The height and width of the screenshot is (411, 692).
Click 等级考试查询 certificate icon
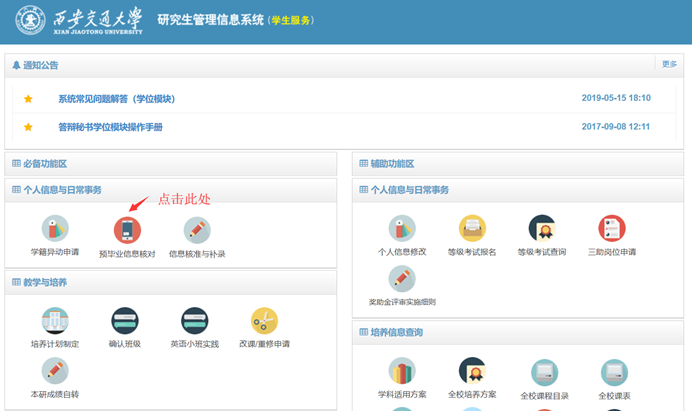tap(542, 229)
